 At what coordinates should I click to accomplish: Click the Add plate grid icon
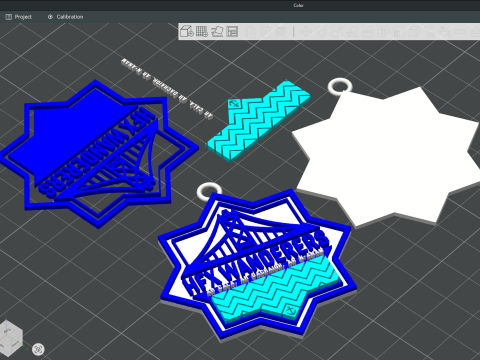(x=202, y=32)
